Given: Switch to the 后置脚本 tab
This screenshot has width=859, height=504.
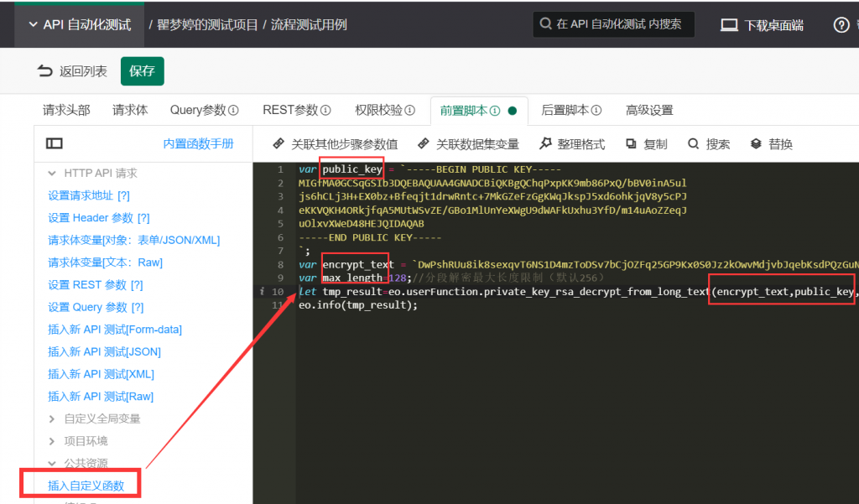Looking at the screenshot, I should 571,110.
